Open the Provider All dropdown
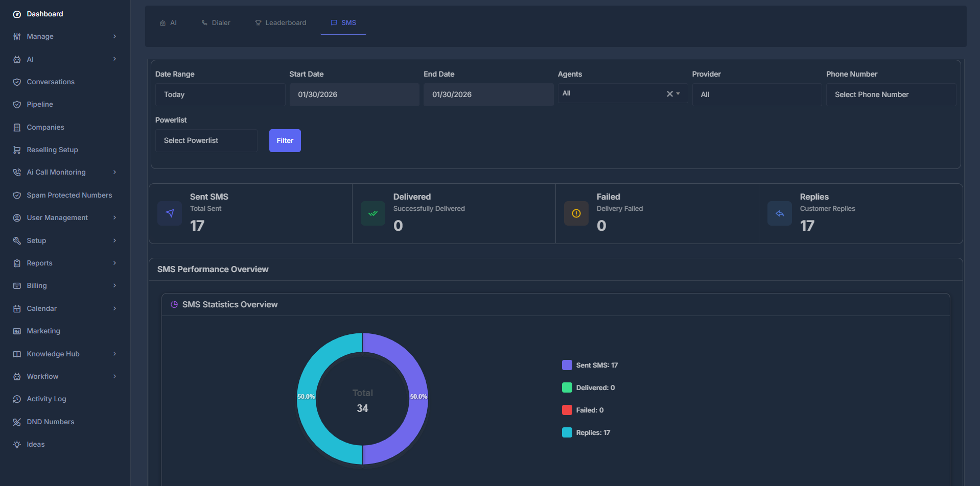This screenshot has height=486, width=980. (x=757, y=94)
